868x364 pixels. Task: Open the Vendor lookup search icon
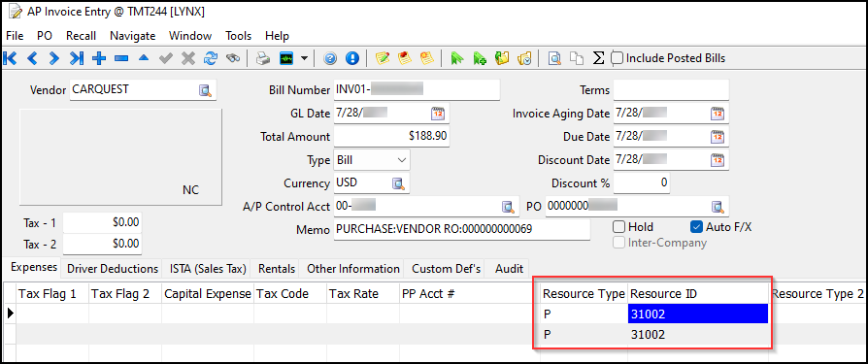pos(206,90)
